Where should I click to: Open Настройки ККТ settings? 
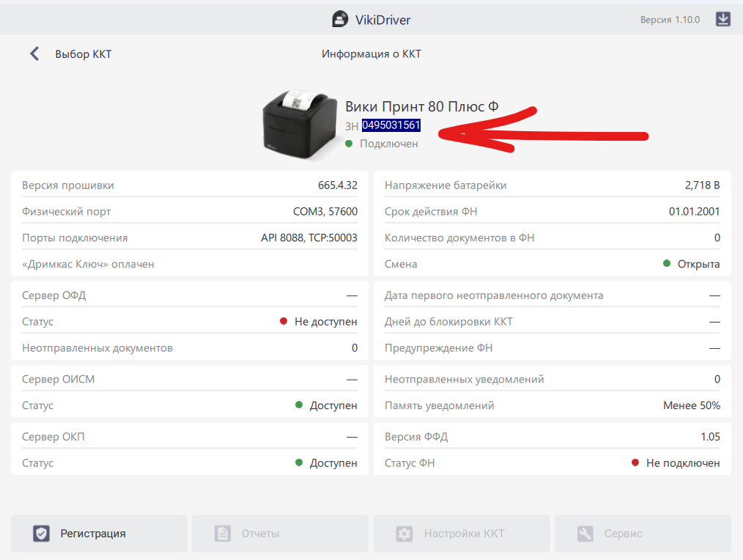tap(462, 533)
